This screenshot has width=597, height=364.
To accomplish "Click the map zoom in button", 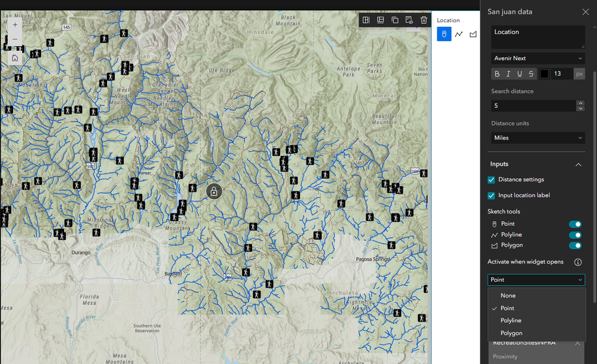I will click(x=15, y=25).
